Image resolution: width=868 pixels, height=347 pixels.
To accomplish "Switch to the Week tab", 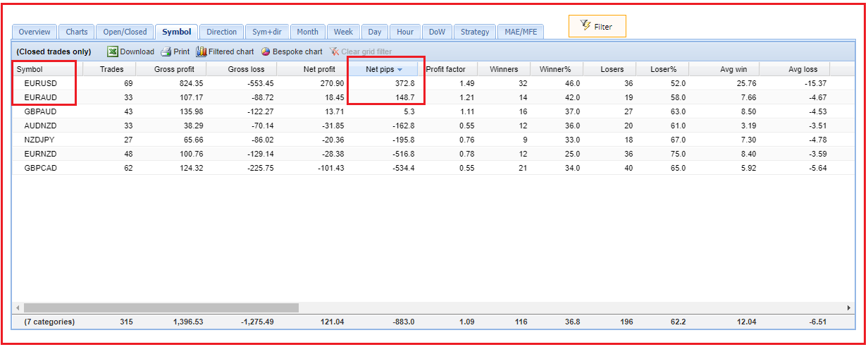I will tap(343, 32).
